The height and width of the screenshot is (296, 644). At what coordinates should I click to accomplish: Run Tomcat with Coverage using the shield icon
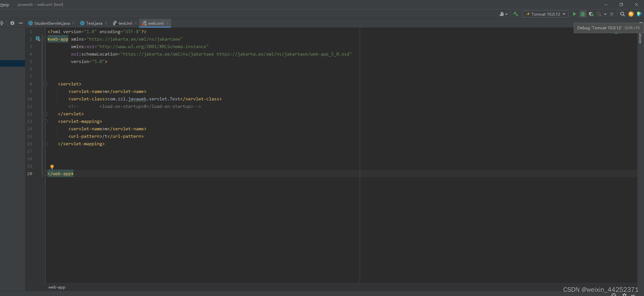tap(591, 14)
